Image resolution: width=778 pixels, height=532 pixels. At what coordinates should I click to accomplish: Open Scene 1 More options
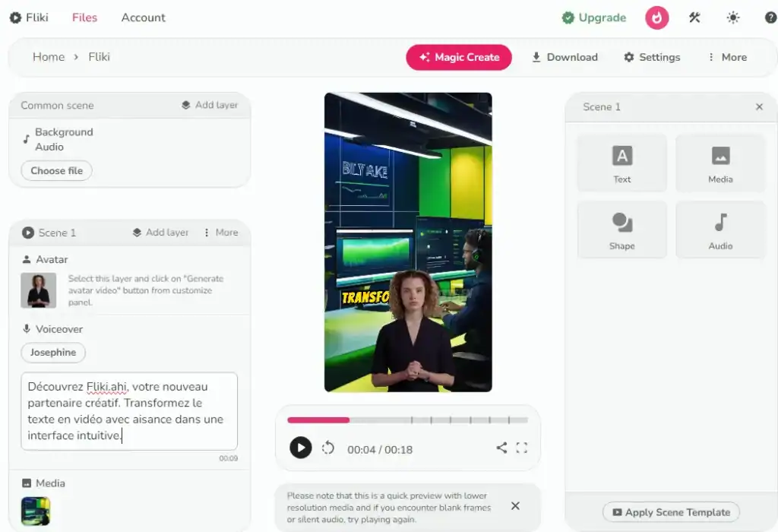tap(221, 233)
